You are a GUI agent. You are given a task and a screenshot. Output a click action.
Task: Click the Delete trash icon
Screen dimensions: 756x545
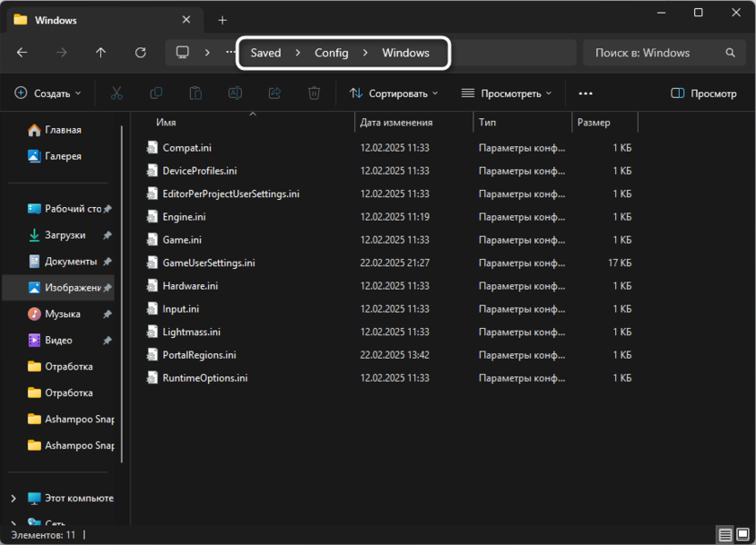pyautogui.click(x=313, y=93)
